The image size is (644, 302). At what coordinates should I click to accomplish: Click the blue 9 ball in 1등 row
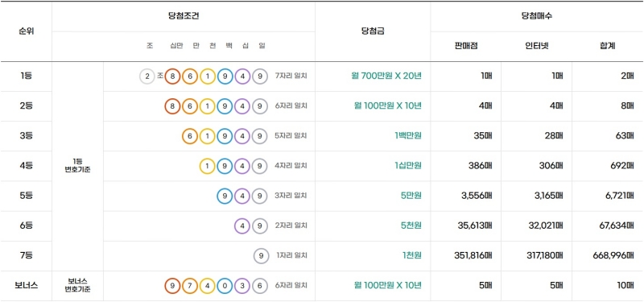click(x=225, y=76)
